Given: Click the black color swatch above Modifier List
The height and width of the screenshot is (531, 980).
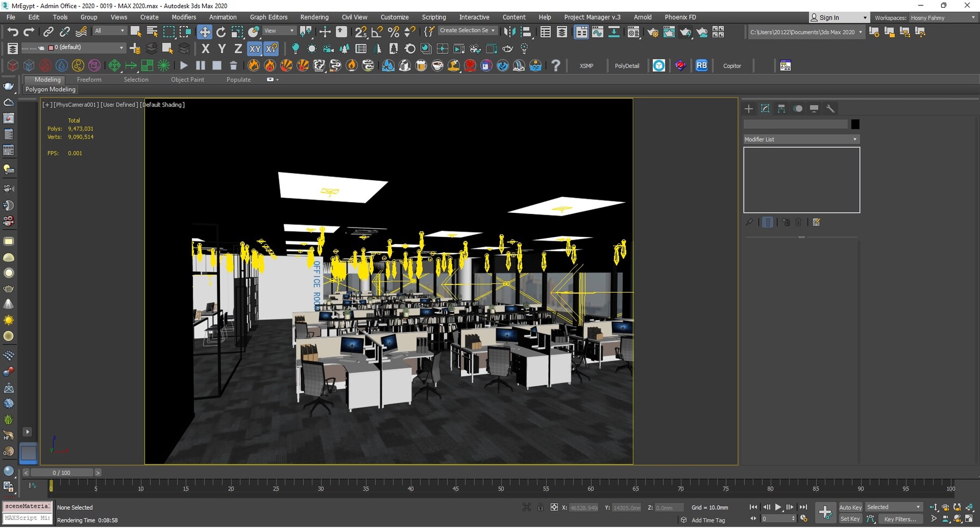Looking at the screenshot, I should (x=855, y=124).
